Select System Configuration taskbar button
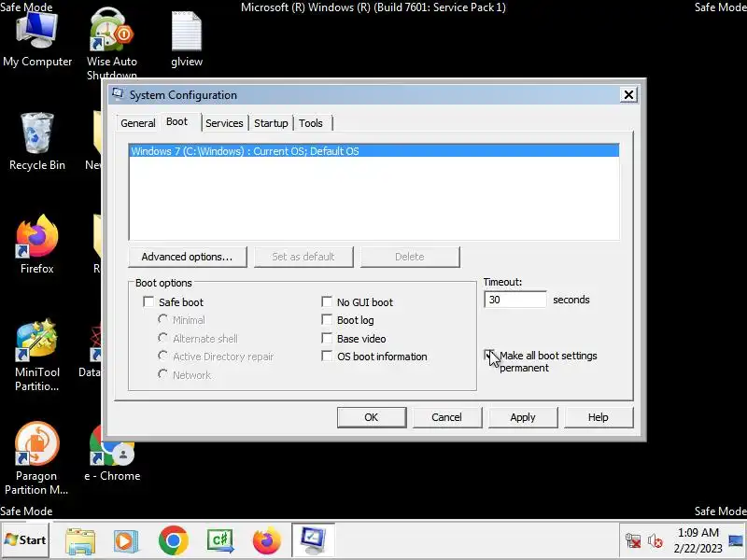This screenshot has height=560, width=747. click(313, 540)
